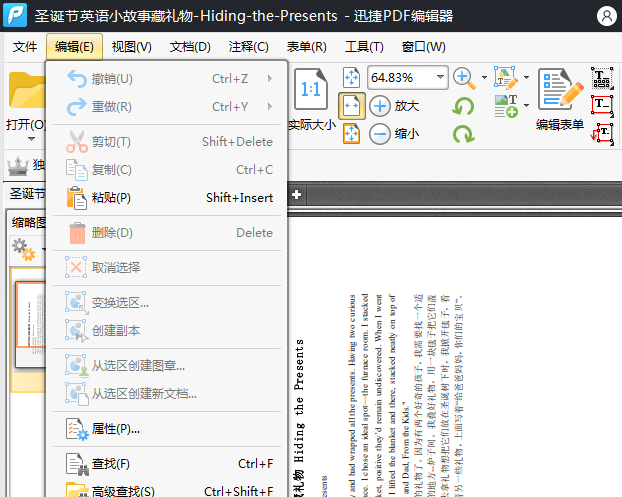
Task: Toggle the fit width page icon
Action: [351, 106]
